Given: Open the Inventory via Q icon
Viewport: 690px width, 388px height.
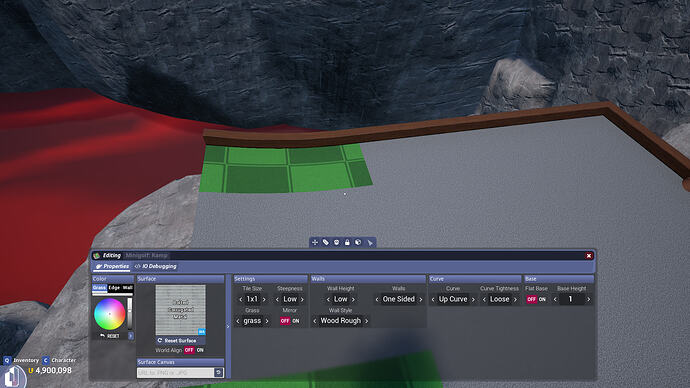Looking at the screenshot, I should [7, 360].
